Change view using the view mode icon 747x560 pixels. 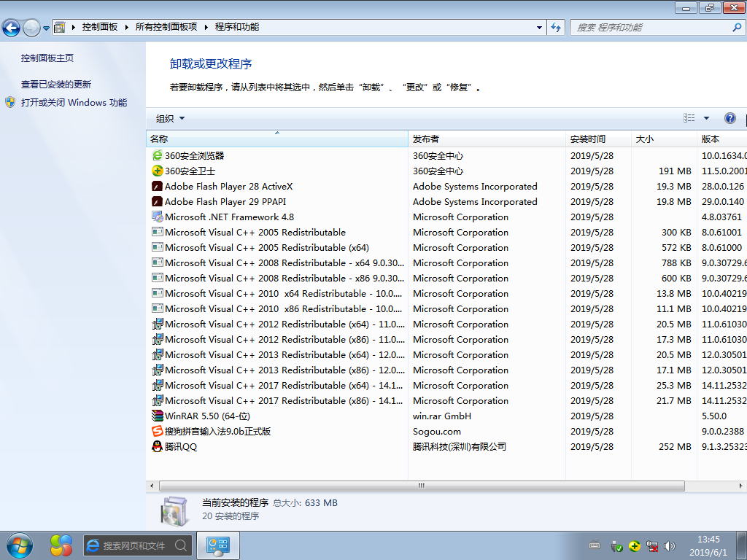coord(689,117)
